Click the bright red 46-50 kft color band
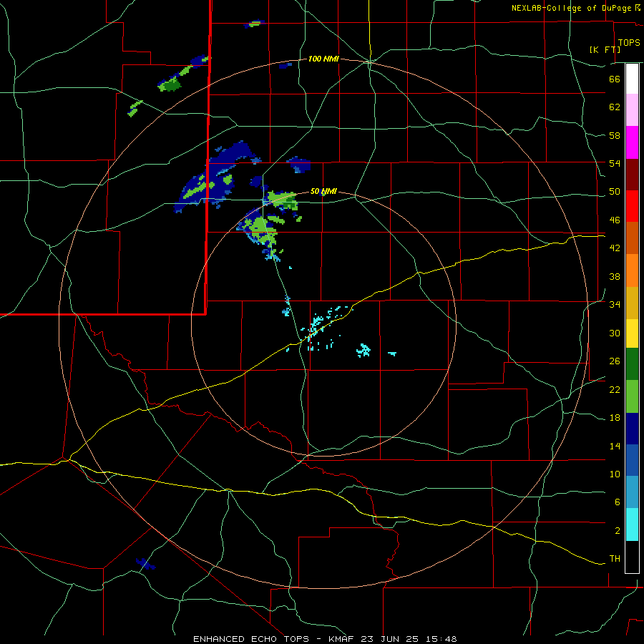Screen dimensions: 644x644 point(632,206)
